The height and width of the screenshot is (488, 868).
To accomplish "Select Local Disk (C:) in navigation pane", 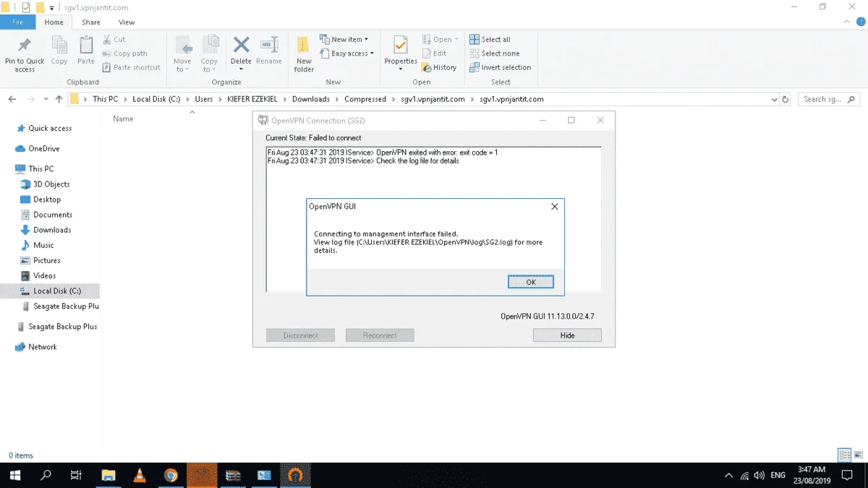I will [x=50, y=291].
